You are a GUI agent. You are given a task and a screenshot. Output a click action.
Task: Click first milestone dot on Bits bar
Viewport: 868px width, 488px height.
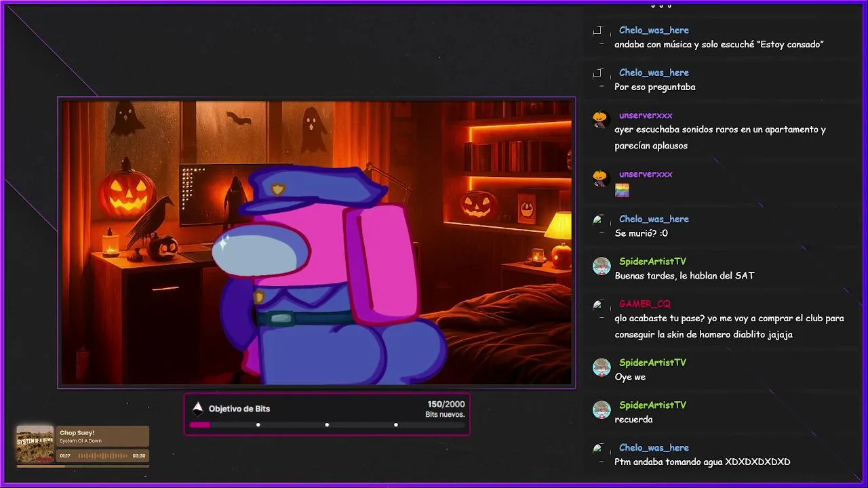(258, 425)
